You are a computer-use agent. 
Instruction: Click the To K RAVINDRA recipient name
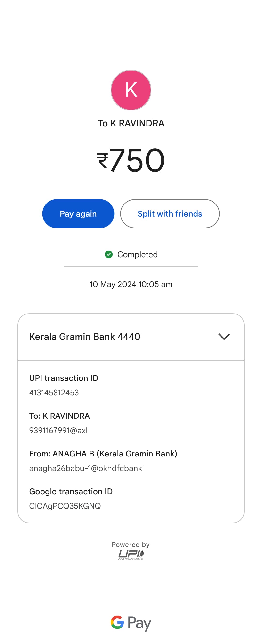pyautogui.click(x=131, y=123)
